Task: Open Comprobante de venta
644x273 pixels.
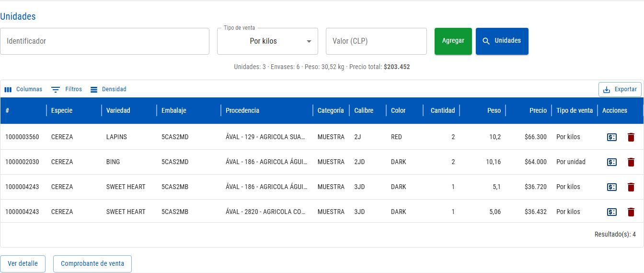Action: [92, 264]
